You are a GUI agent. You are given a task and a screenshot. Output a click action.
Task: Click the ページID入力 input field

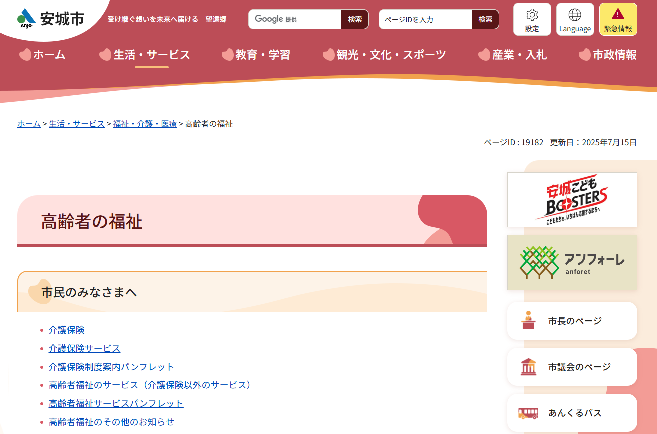(x=425, y=20)
